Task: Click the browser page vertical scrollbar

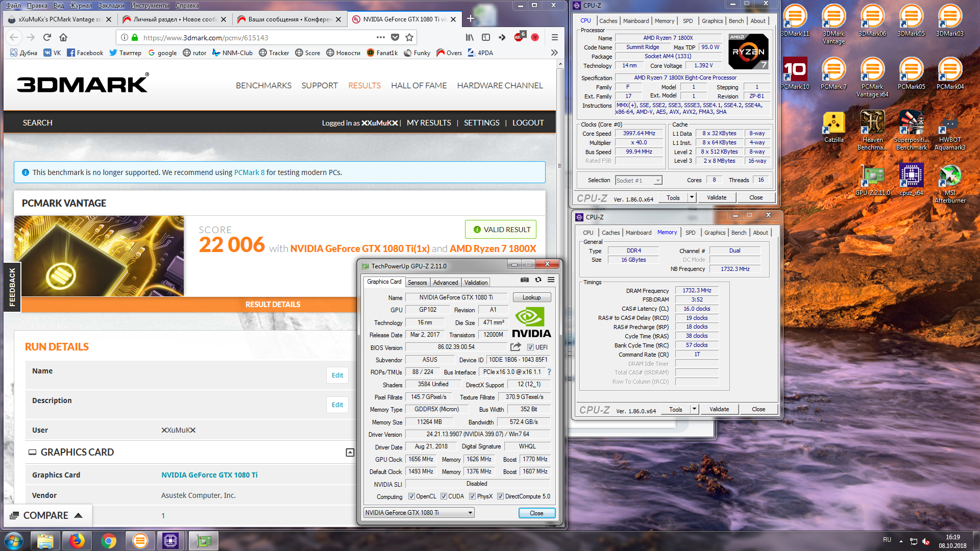Action: (560, 165)
